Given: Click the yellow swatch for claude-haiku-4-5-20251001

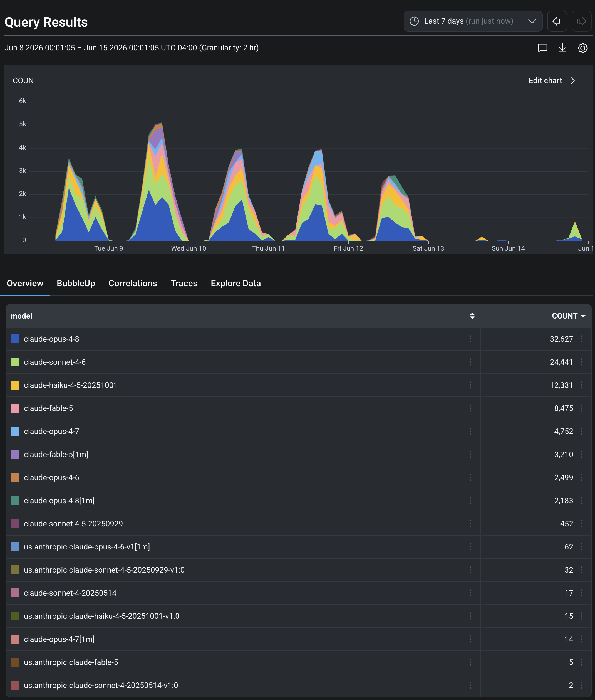Looking at the screenshot, I should click(x=15, y=385).
